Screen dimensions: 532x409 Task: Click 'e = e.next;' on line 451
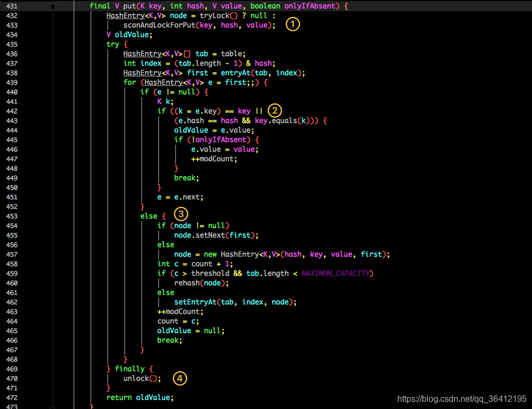tap(181, 197)
